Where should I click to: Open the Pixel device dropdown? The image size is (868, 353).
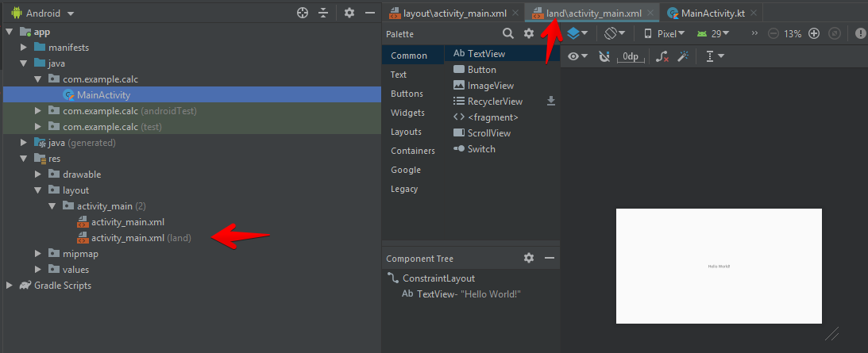pos(664,34)
